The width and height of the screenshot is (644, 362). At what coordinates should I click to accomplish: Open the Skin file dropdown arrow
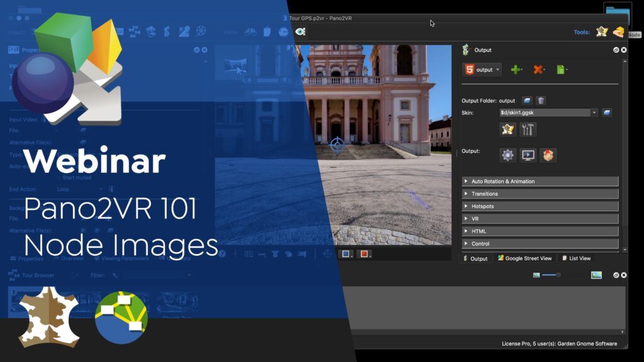pos(594,112)
